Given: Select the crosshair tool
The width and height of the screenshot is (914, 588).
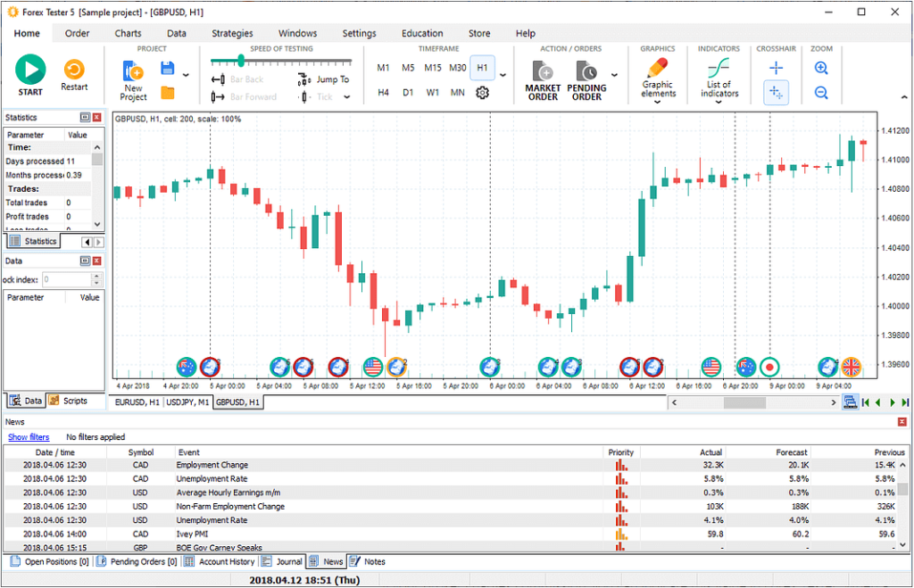Looking at the screenshot, I should [x=776, y=67].
